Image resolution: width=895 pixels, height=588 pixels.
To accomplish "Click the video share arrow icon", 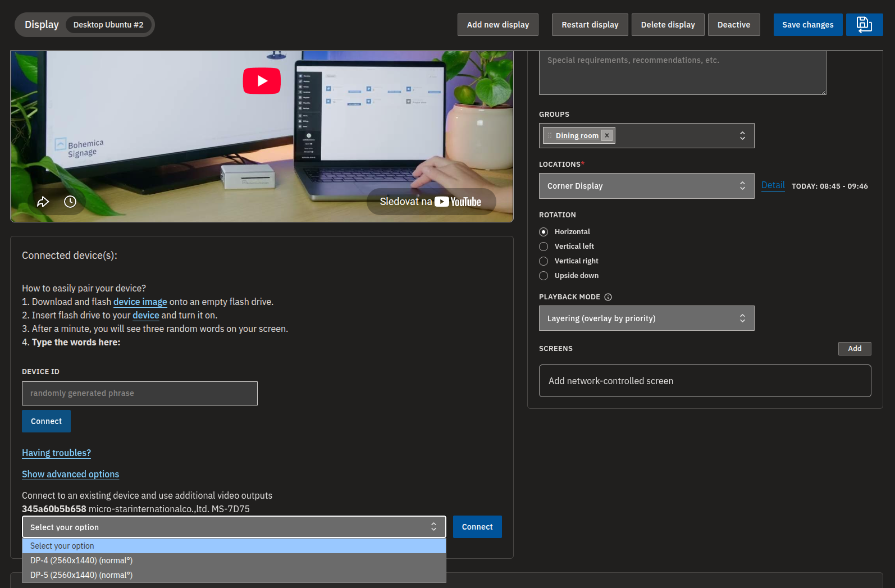I will [43, 202].
